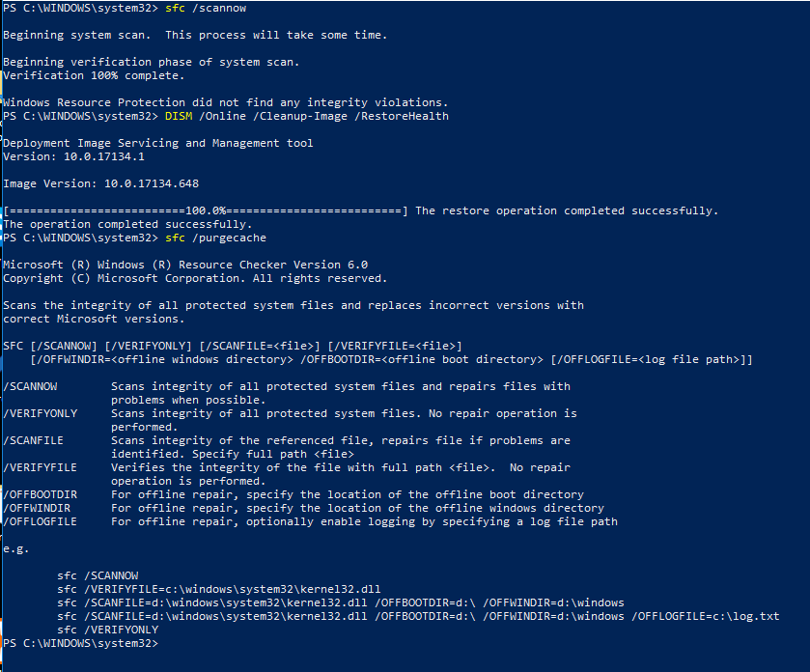
Task: Click the example ending with /OFFLOGFILE=c:\log.txt
Action: coord(417,616)
